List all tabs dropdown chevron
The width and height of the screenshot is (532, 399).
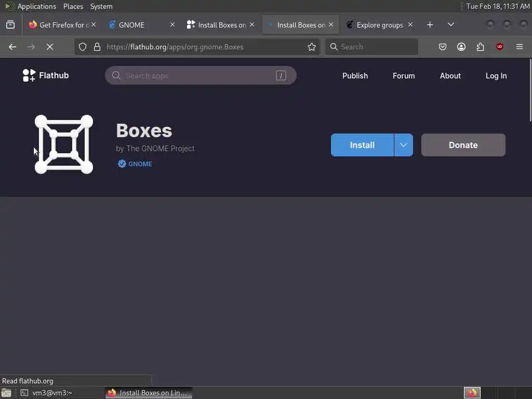point(450,24)
